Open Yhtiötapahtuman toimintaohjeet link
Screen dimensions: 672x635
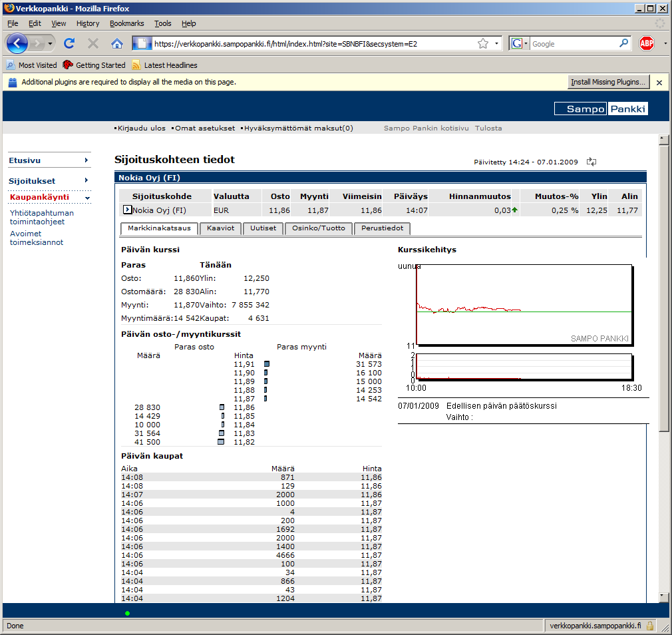pyautogui.click(x=41, y=218)
